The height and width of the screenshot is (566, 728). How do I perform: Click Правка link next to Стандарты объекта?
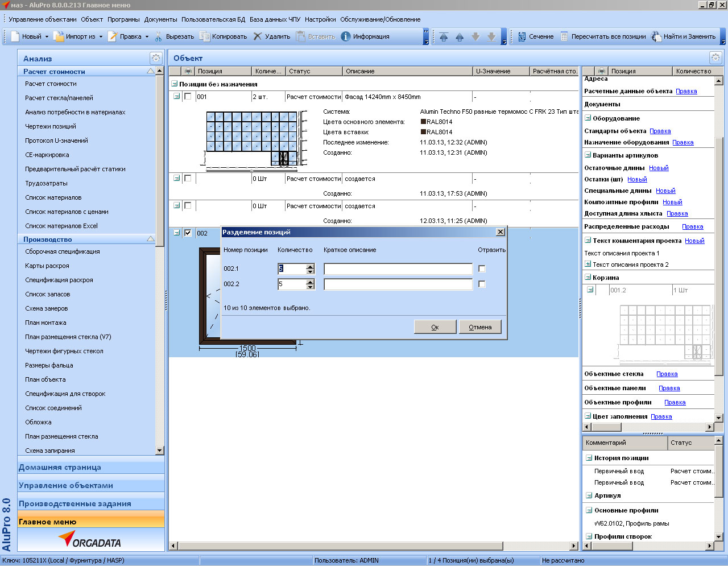[x=660, y=131]
